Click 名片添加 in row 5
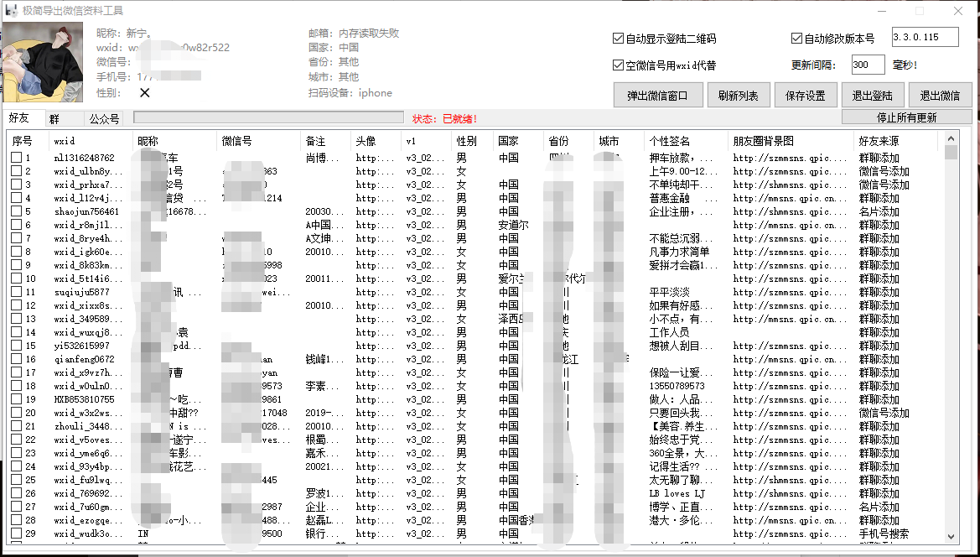Screen dimensions: 980x557 tap(879, 211)
